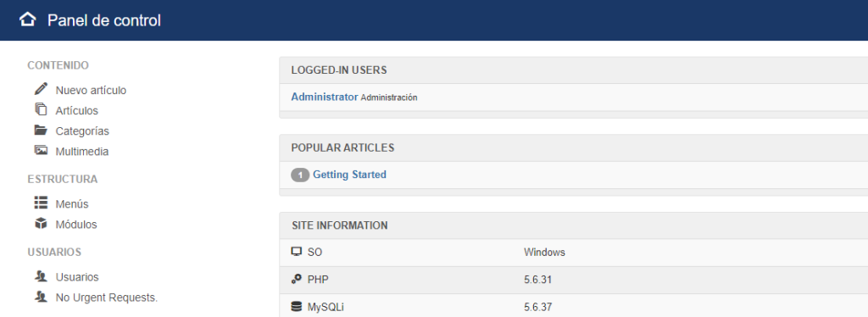Image resolution: width=868 pixels, height=317 pixels.
Task: Click PHP version value 5.6.31
Action: [537, 280]
